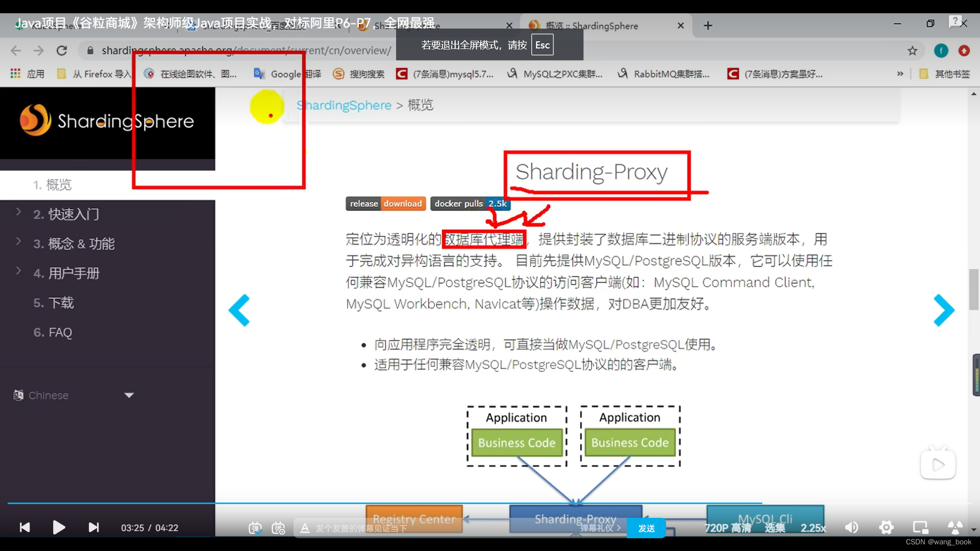This screenshot has height=551, width=980.
Task: Click the ShardingSphere logo
Action: (107, 120)
